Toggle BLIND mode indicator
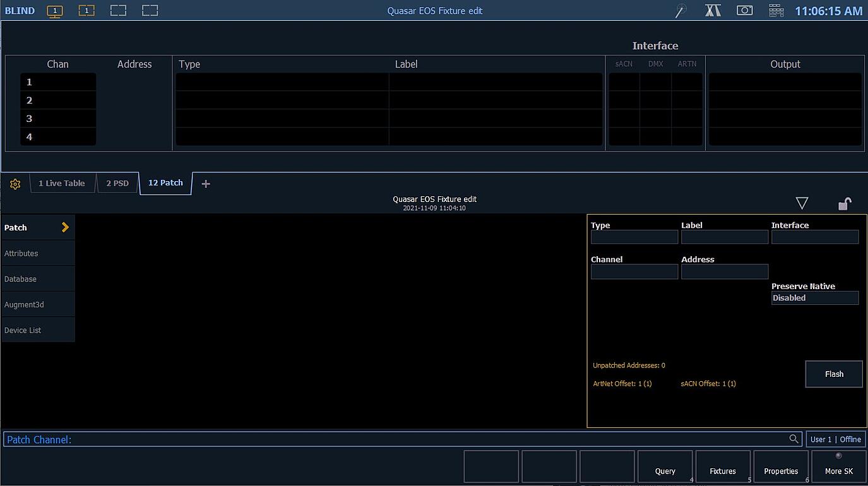Image resolution: width=868 pixels, height=486 pixels. click(x=20, y=10)
